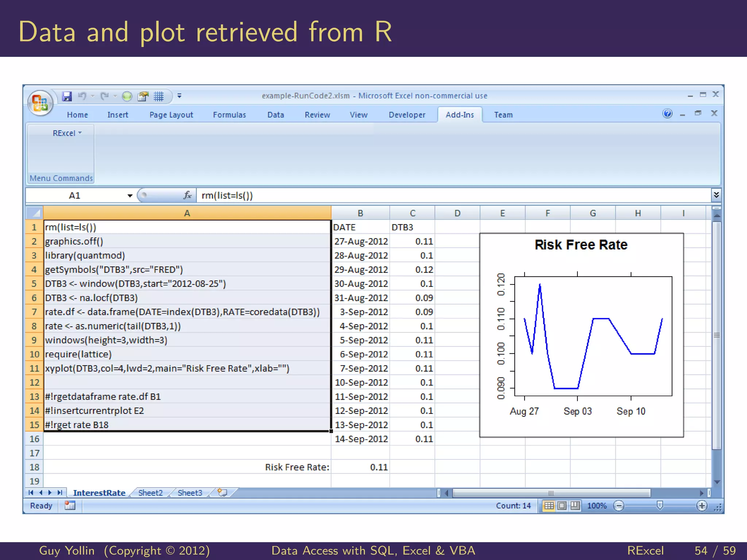Go to the first sheet tab arrow
Image resolution: width=747 pixels, height=560 pixels.
[x=31, y=493]
